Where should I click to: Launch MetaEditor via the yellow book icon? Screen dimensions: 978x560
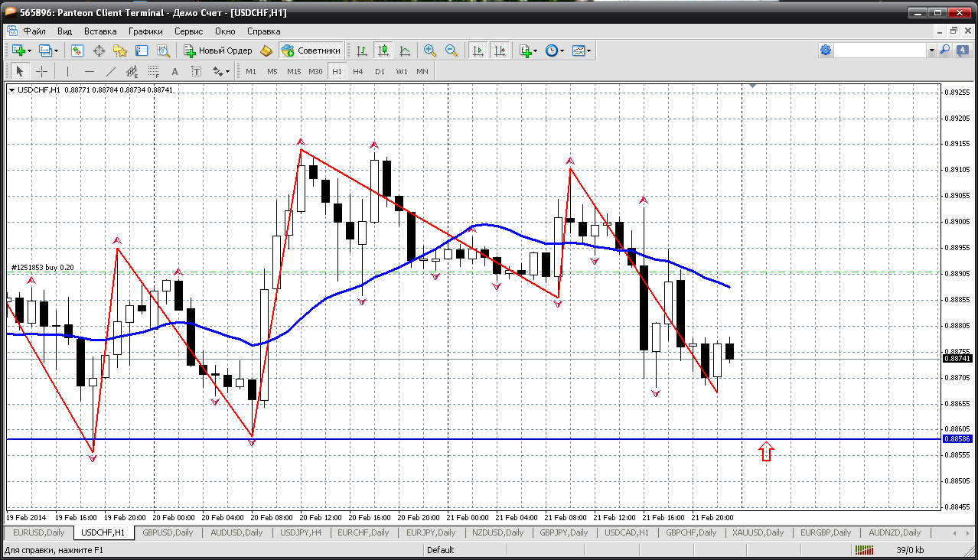coord(266,50)
